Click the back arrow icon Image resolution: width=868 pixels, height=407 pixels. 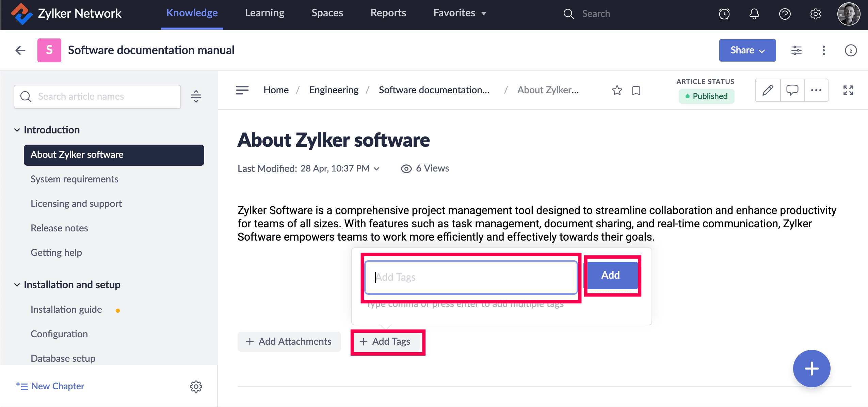coord(20,50)
